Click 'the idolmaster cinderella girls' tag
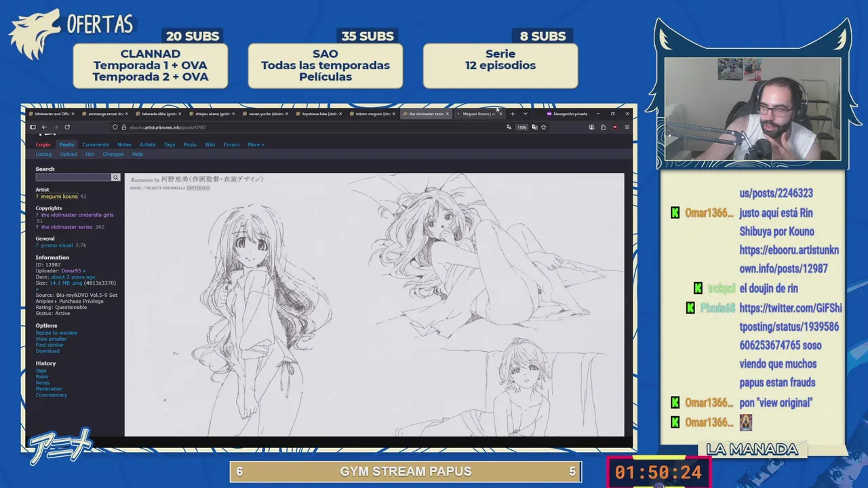 click(x=77, y=215)
